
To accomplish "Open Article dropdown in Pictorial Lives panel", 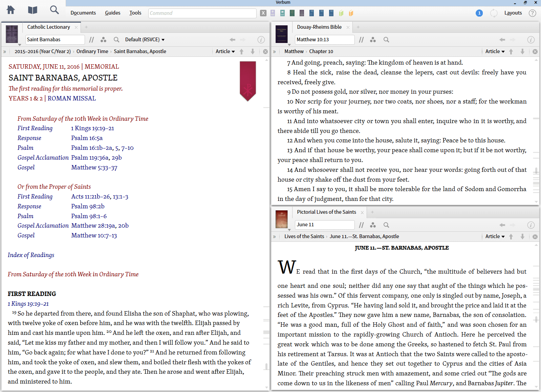I will 495,236.
